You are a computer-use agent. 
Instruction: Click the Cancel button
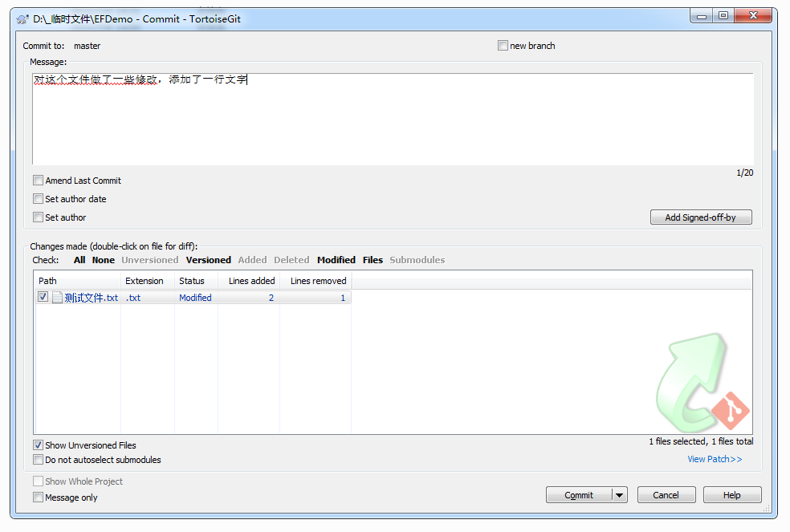(666, 495)
